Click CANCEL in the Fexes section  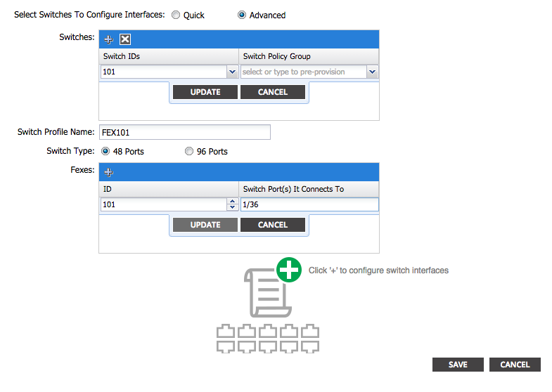[x=273, y=225]
